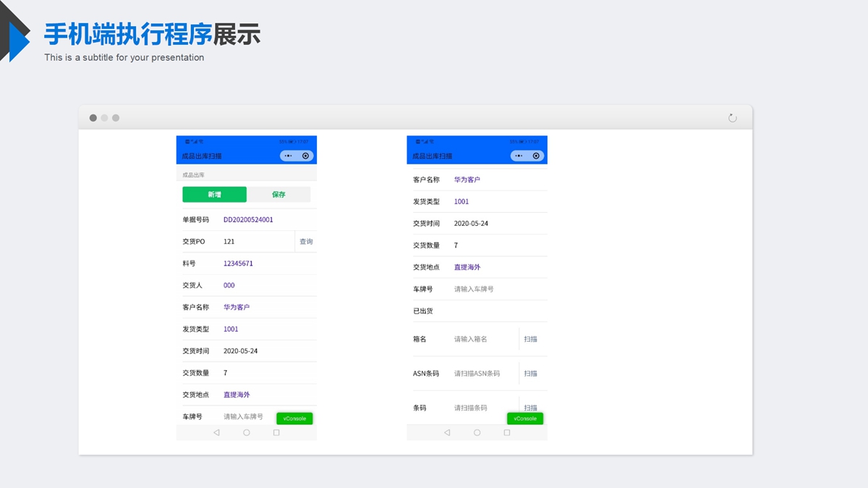Click 查询 next to 交货PO

(x=306, y=242)
